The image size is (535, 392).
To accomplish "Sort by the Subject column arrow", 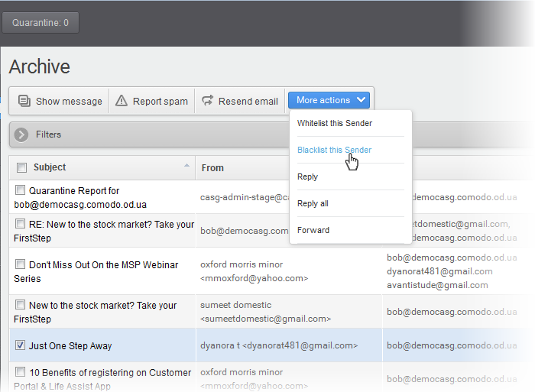I will 186,166.
